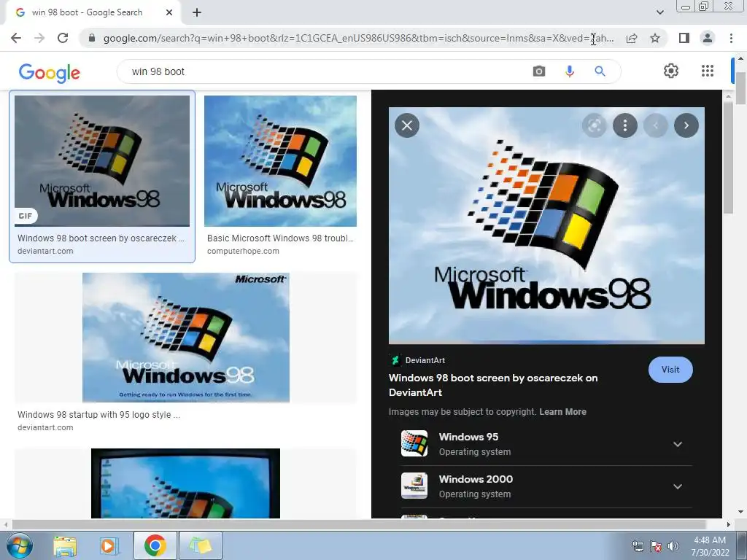Toggle the Chrome side panel
Screen dimensions: 747x560
click(x=684, y=38)
